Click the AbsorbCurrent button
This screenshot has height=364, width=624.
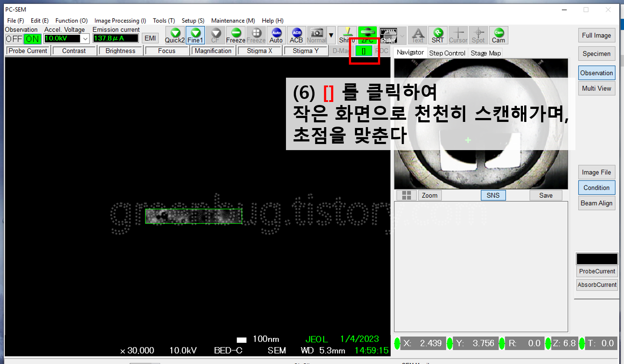tap(597, 285)
